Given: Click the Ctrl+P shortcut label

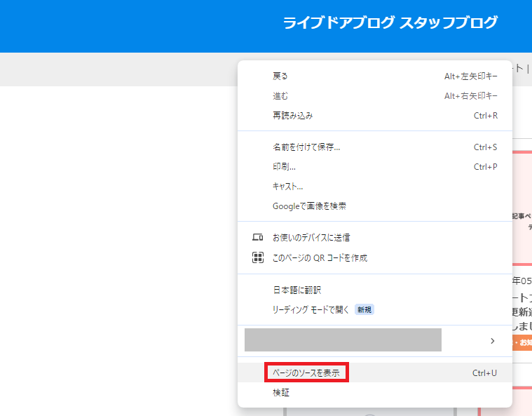Looking at the screenshot, I should 486,167.
